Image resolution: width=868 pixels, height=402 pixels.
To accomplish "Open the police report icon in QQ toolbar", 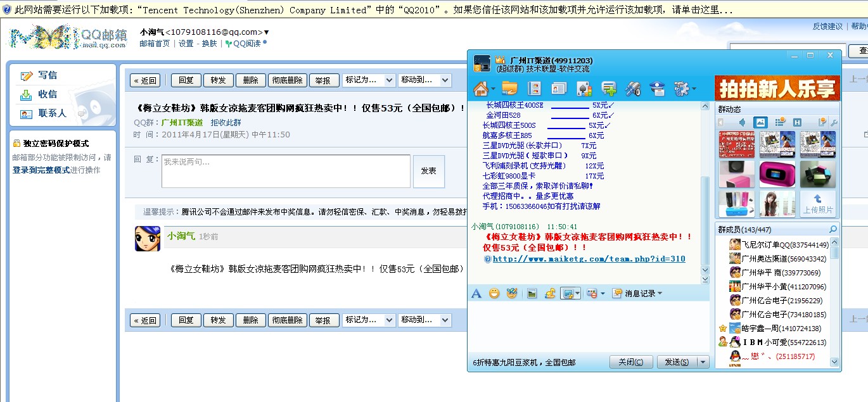I will [658, 88].
